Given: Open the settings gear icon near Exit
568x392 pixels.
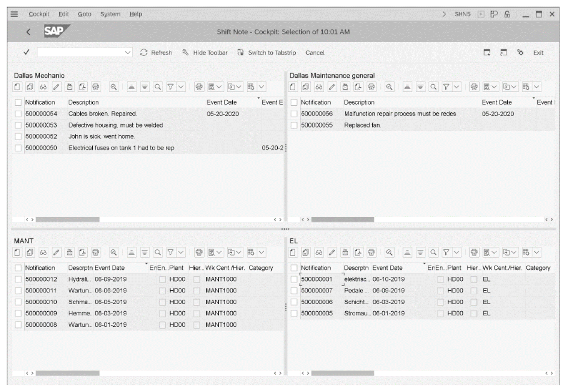Looking at the screenshot, I should [520, 53].
